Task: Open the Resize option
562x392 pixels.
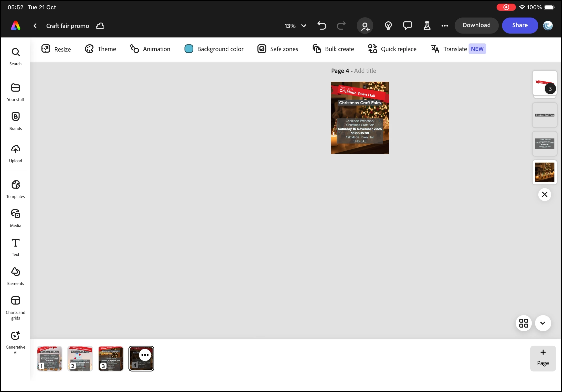Action: pyautogui.click(x=56, y=49)
